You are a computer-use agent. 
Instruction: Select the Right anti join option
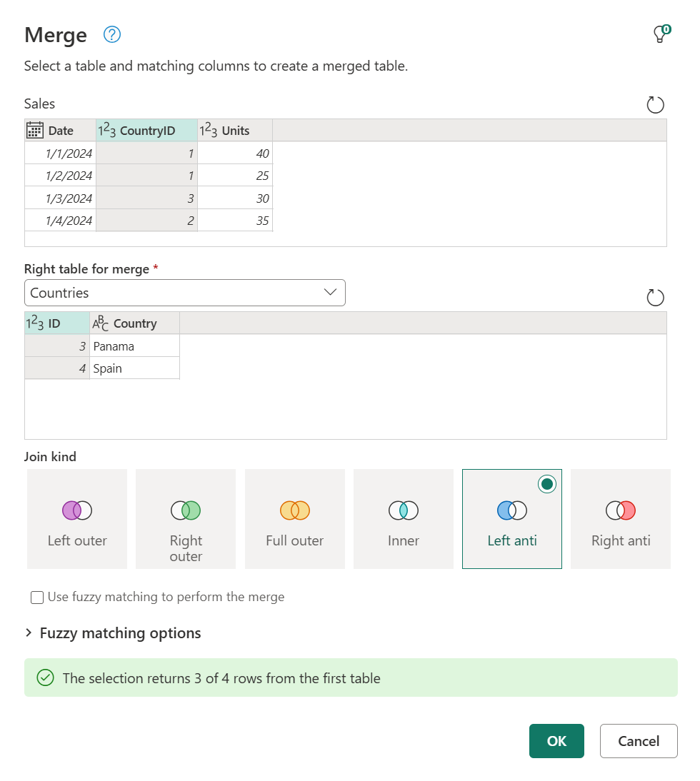click(x=620, y=519)
